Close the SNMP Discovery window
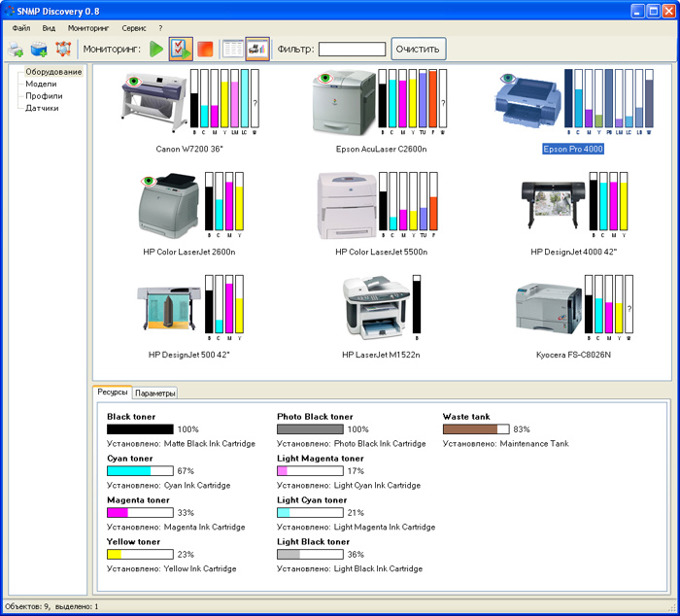Viewport: 680px width, 616px height. [668, 12]
